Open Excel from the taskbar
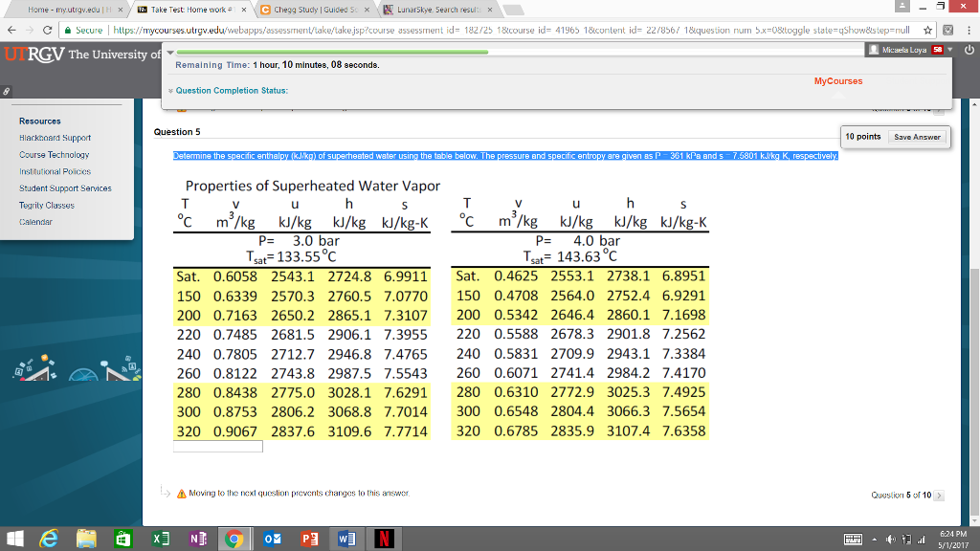 [161, 538]
